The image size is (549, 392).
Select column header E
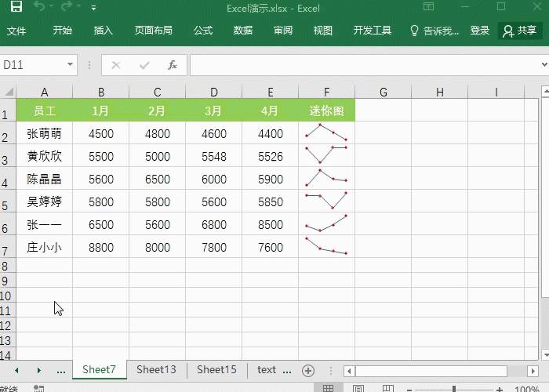click(x=271, y=93)
